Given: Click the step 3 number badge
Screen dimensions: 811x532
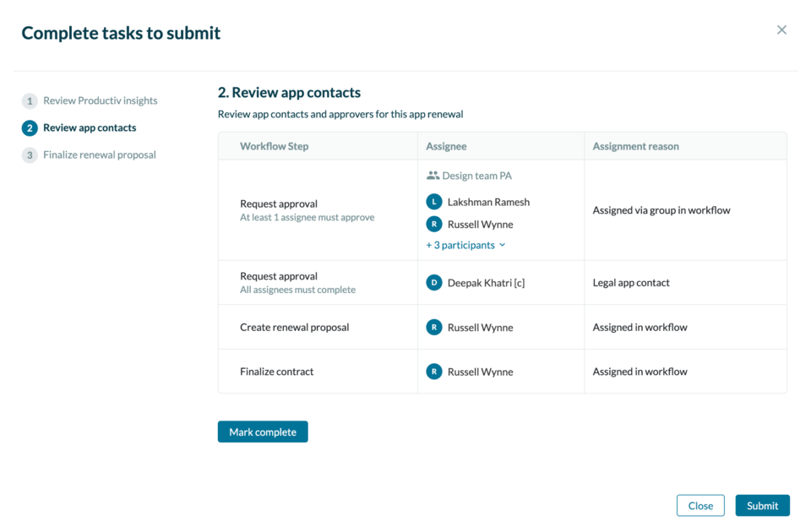Looking at the screenshot, I should point(30,155).
